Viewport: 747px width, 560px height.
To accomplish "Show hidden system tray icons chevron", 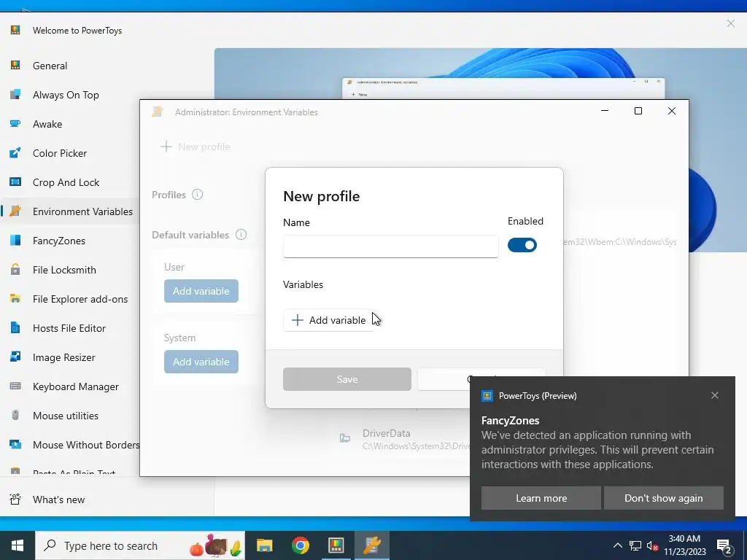I will click(617, 545).
